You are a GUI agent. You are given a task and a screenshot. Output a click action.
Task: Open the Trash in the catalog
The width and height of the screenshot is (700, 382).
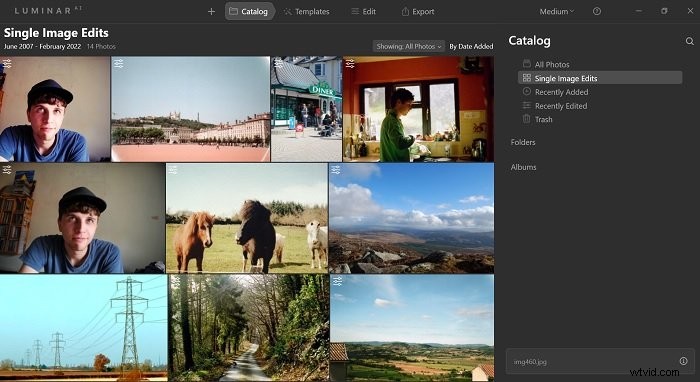[543, 119]
